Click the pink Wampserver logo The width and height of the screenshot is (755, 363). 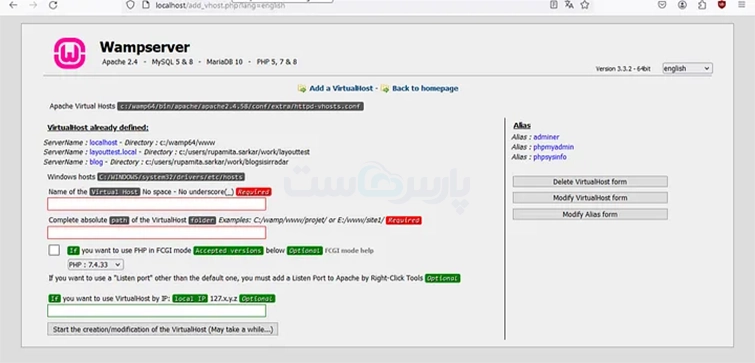coord(69,53)
